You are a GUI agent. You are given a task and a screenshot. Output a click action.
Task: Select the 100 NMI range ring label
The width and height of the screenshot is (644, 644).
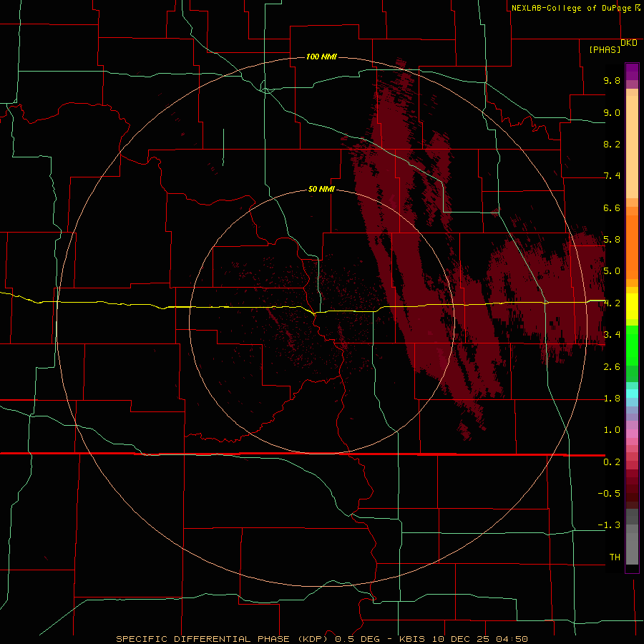[x=321, y=57]
